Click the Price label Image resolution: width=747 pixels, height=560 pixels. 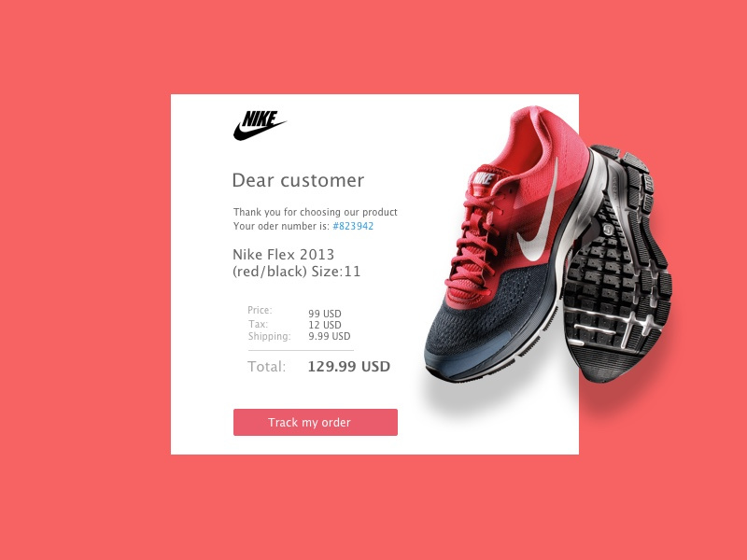[260, 310]
